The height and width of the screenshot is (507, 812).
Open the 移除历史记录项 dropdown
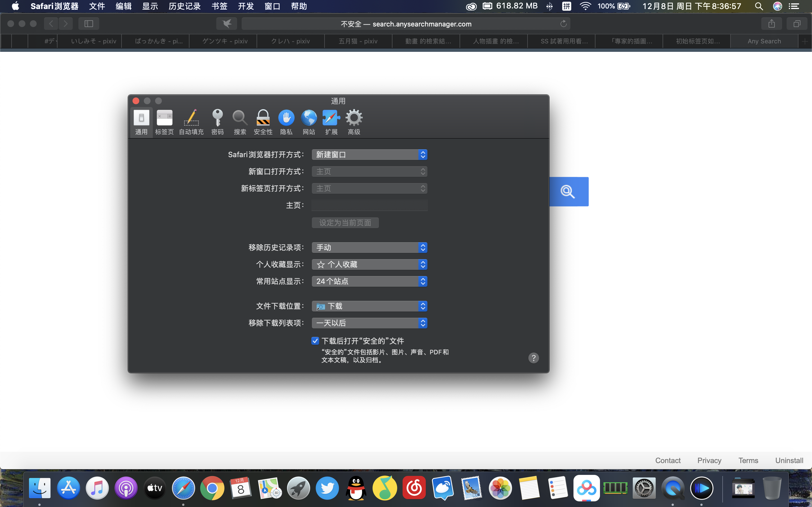tap(369, 248)
